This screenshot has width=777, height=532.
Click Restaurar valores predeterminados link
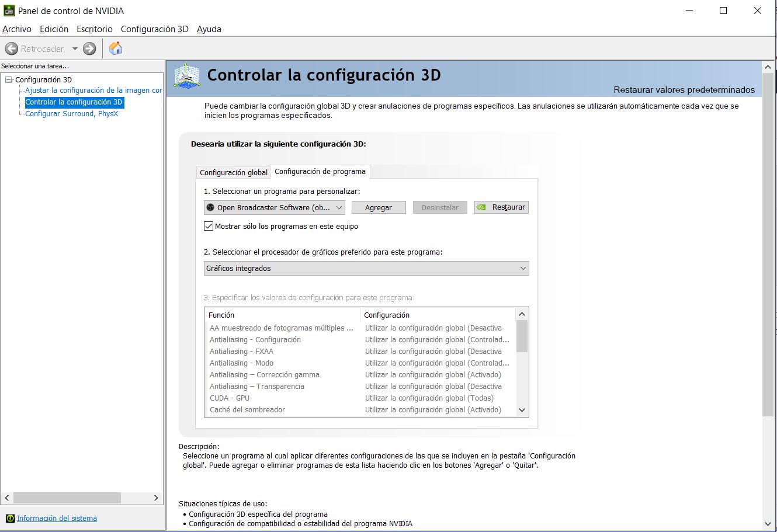coord(684,90)
